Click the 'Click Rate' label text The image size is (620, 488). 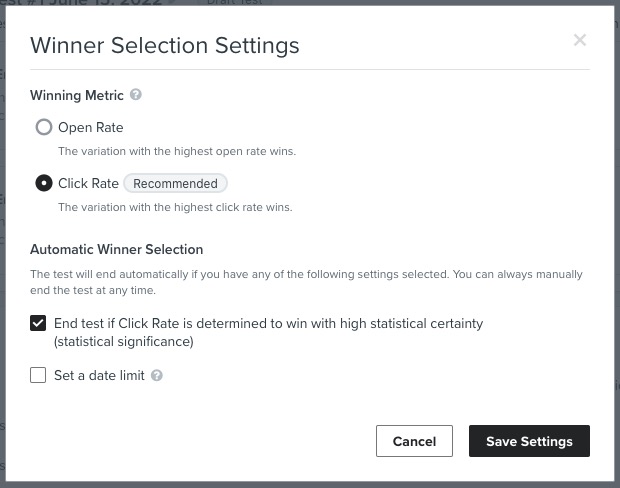[x=88, y=184]
